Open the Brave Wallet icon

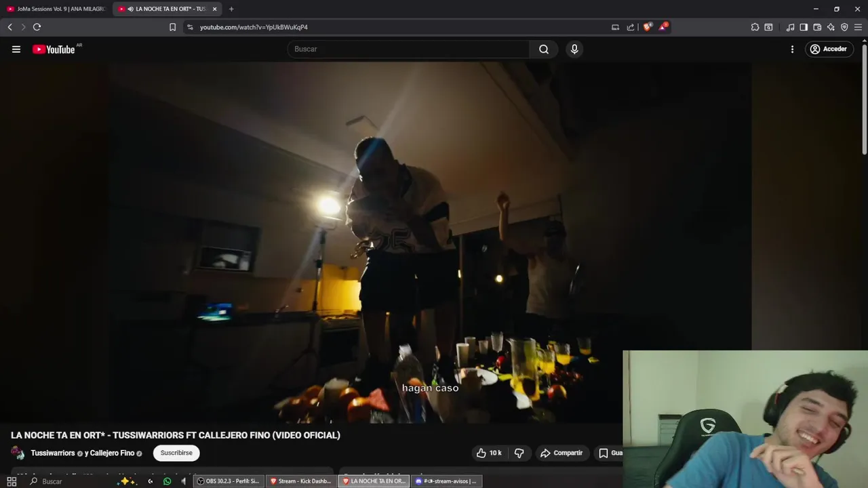[x=817, y=27]
